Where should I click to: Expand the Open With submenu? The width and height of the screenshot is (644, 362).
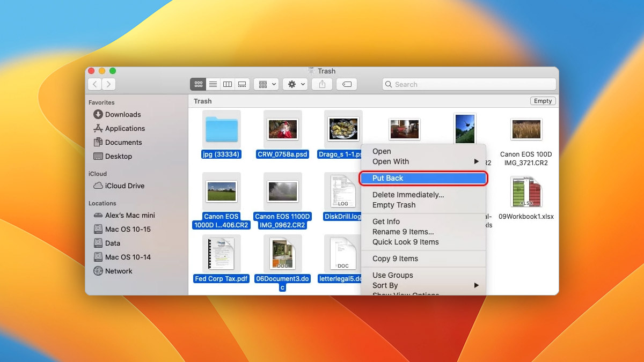423,161
